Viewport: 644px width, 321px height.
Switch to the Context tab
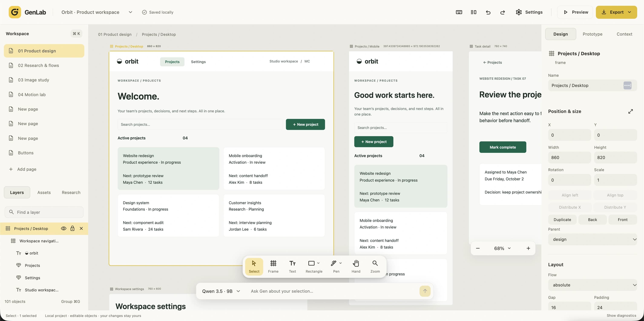(x=624, y=34)
